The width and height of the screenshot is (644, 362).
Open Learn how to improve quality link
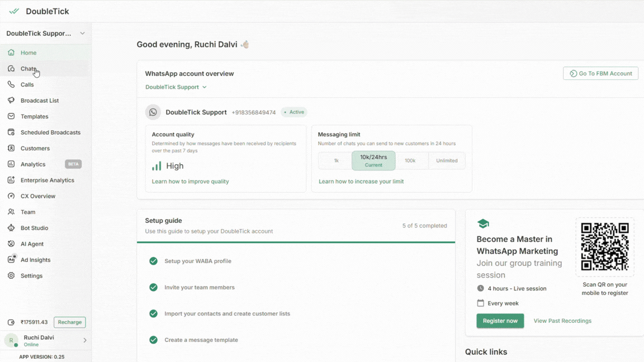[x=190, y=182]
